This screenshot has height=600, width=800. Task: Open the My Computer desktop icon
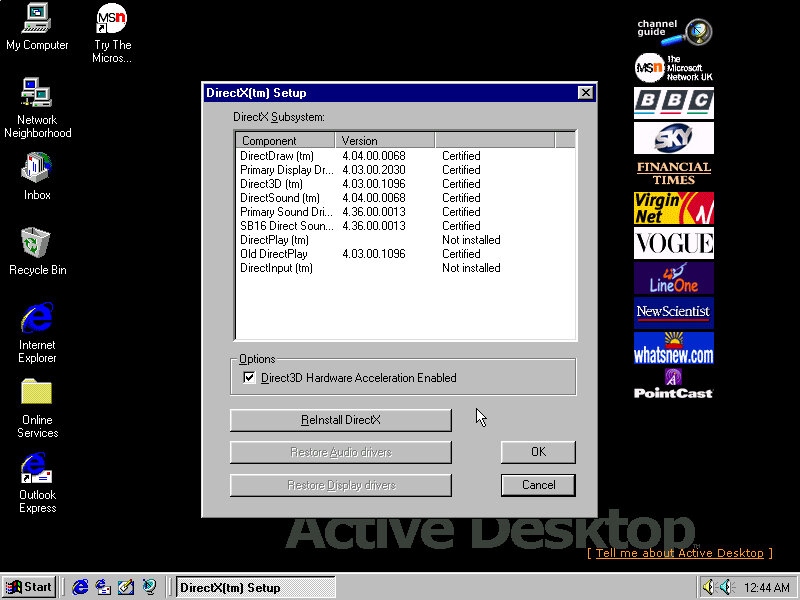pyautogui.click(x=37, y=19)
